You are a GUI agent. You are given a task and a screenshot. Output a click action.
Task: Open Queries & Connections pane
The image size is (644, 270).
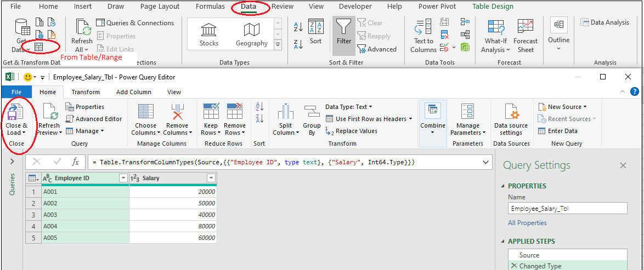[135, 23]
